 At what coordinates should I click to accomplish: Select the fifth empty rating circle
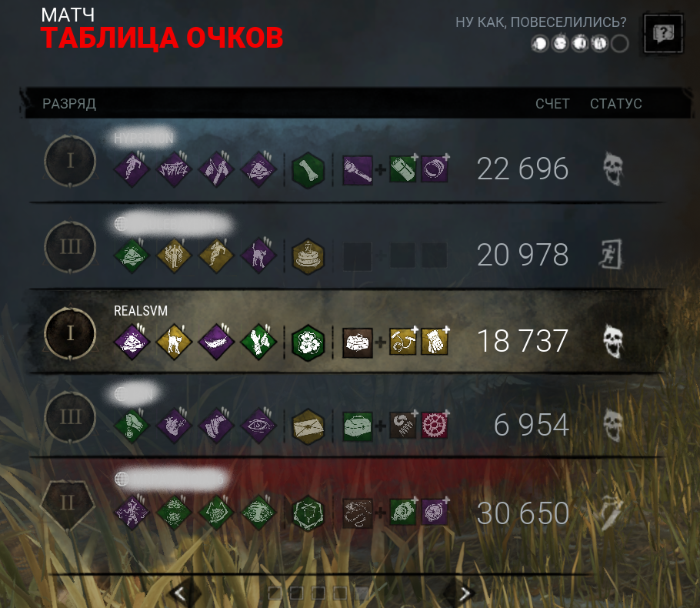tap(620, 44)
